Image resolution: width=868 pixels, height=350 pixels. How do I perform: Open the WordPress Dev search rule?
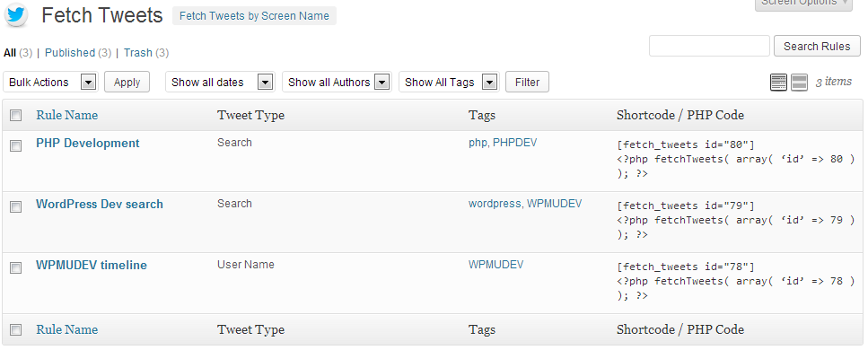click(100, 204)
